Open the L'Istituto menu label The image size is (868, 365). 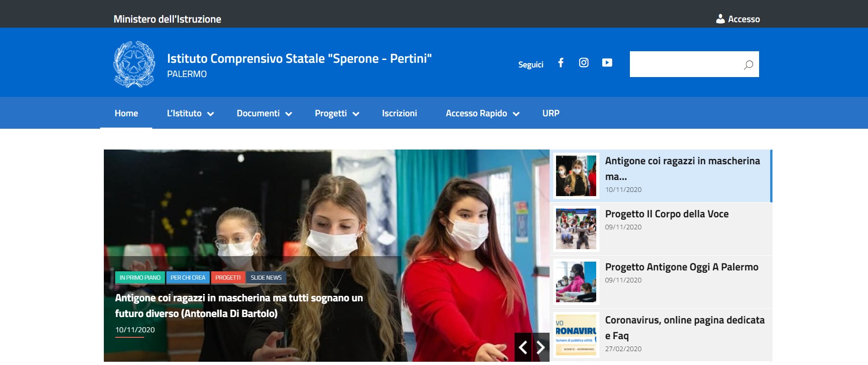(184, 113)
